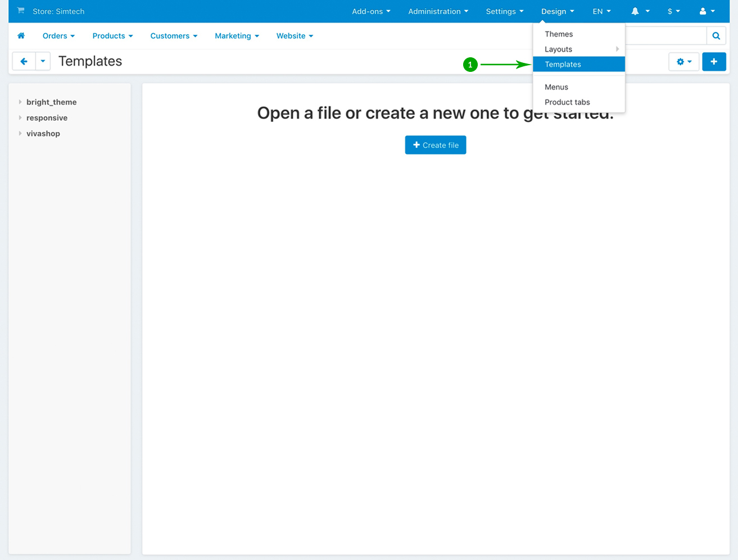Click the blue plus add button
The image size is (738, 560).
714,62
